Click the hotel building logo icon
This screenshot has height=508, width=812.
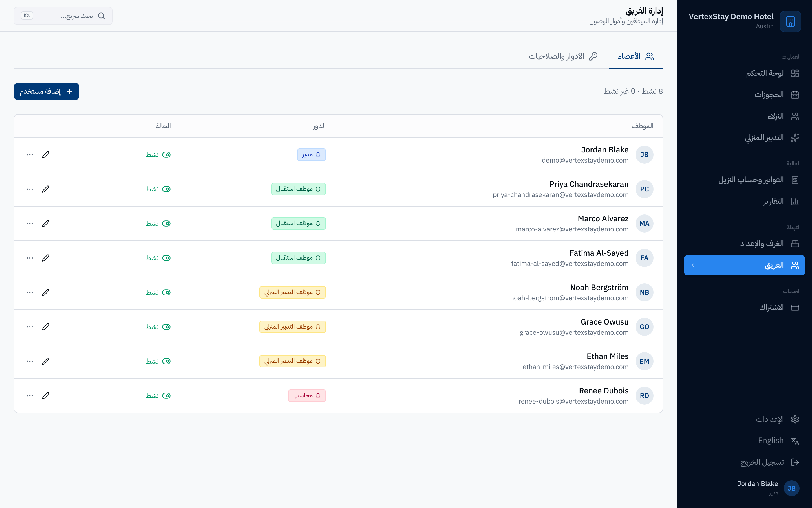coord(790,21)
